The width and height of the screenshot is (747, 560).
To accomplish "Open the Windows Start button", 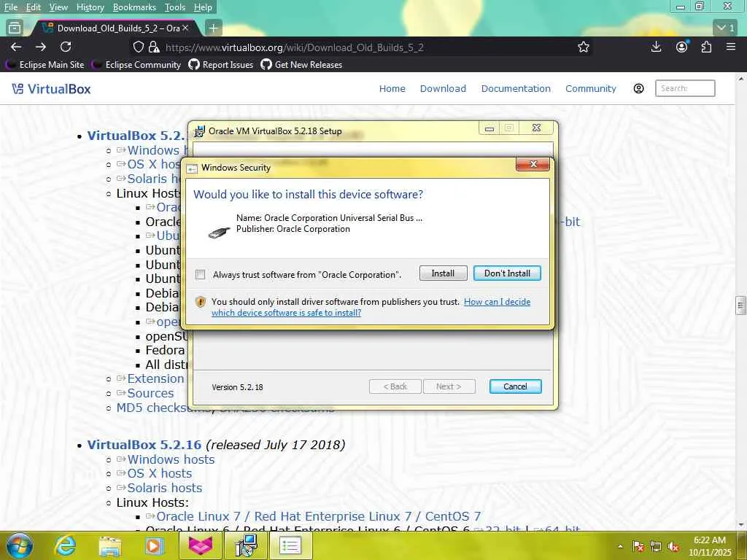I will pos(19,545).
